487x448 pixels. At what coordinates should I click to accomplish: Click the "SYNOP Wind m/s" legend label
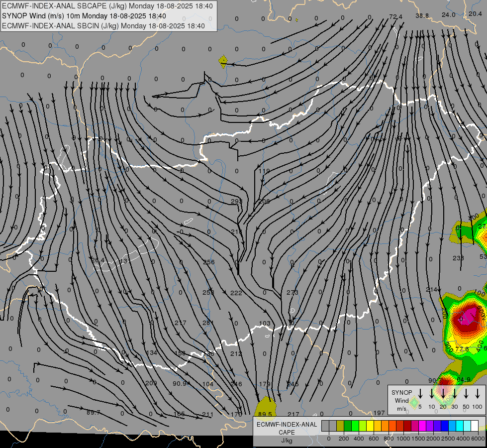(401, 400)
